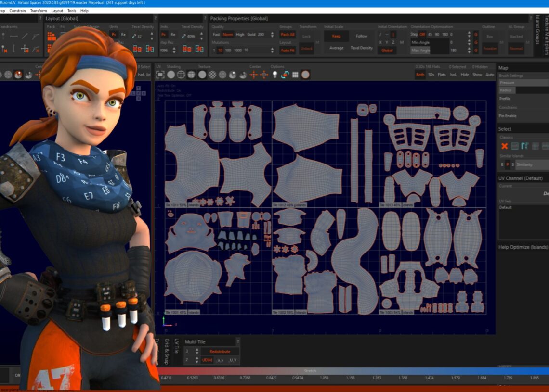Click the Mutations value stepper arrows

coord(272,50)
